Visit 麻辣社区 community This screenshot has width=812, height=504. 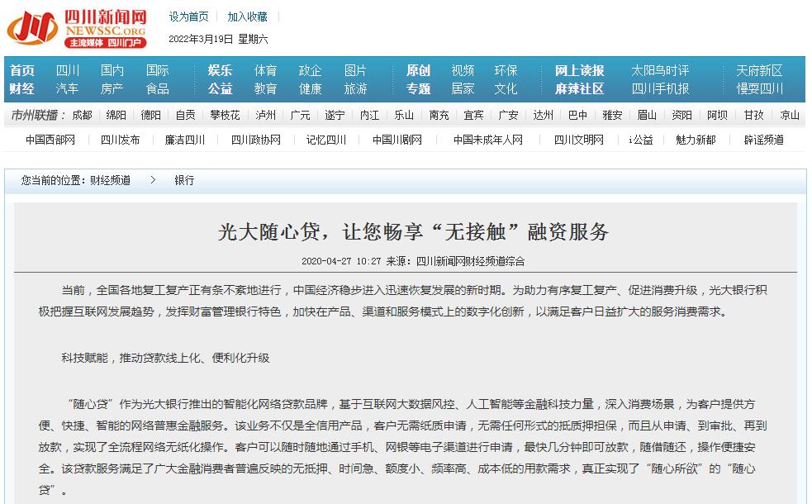580,89
